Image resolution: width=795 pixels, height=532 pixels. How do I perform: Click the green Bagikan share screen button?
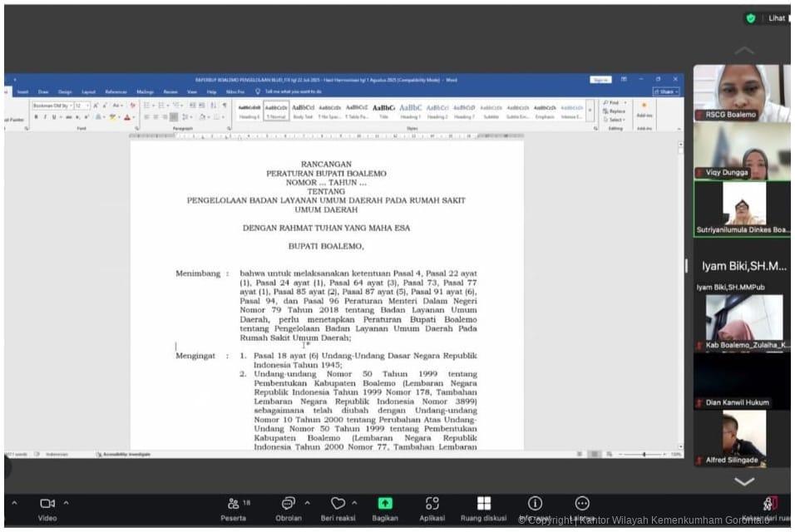point(384,504)
